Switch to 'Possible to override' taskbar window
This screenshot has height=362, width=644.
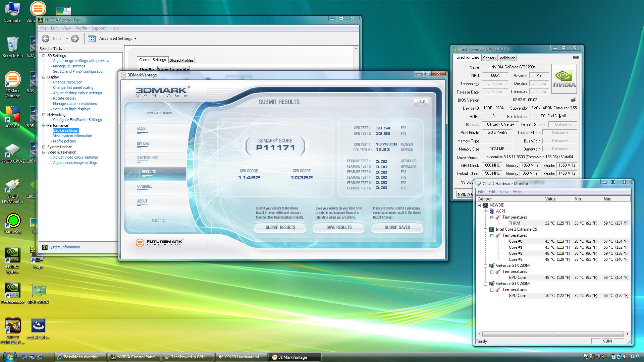(80, 357)
